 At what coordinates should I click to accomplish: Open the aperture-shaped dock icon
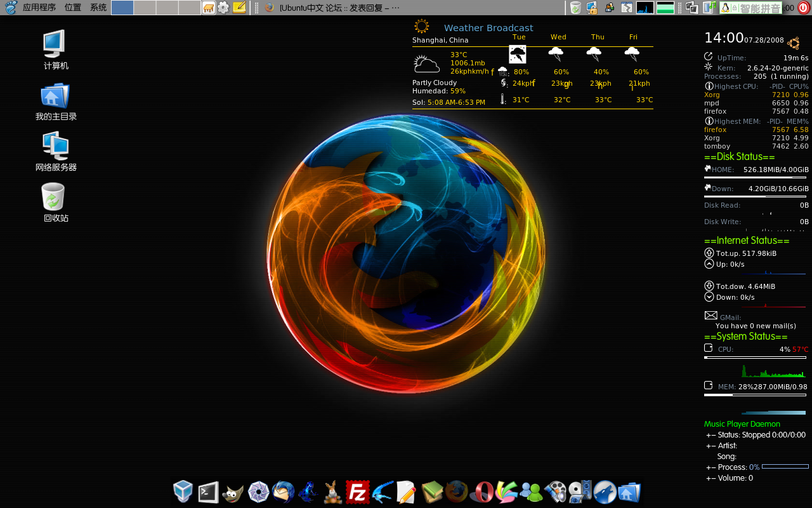[x=259, y=491]
